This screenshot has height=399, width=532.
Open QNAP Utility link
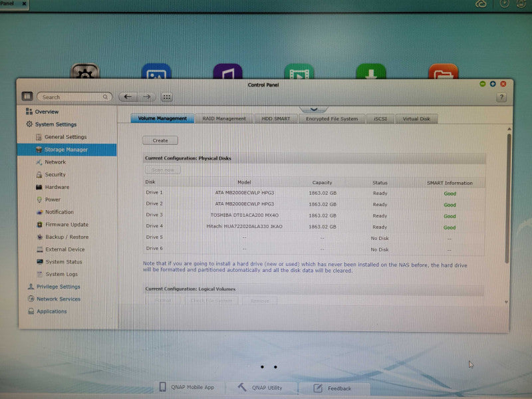(261, 388)
